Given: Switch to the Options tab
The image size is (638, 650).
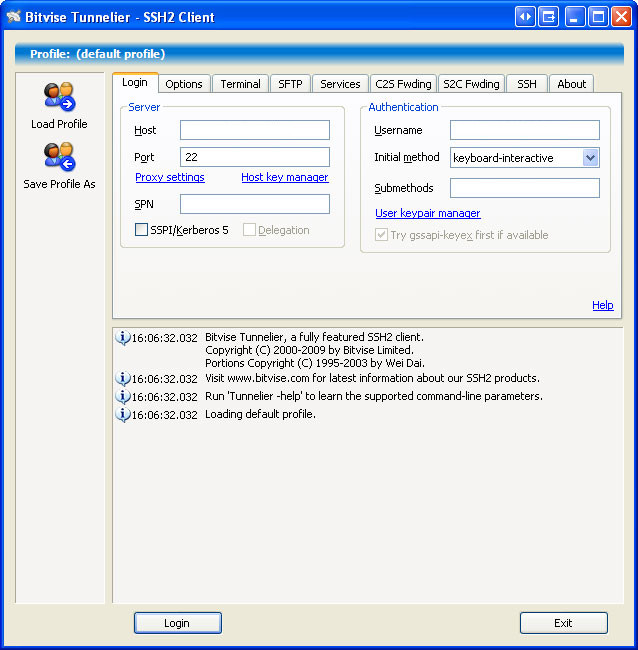Looking at the screenshot, I should click(184, 84).
